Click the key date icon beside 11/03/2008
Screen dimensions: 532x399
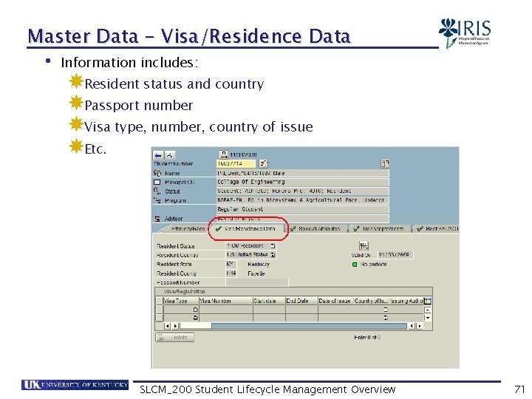(x=224, y=154)
